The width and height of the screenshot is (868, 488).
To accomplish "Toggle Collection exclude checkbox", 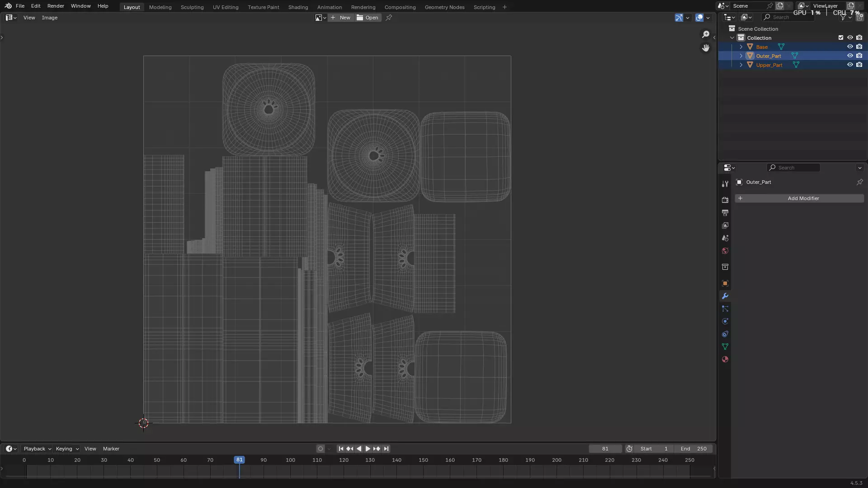I will point(841,38).
